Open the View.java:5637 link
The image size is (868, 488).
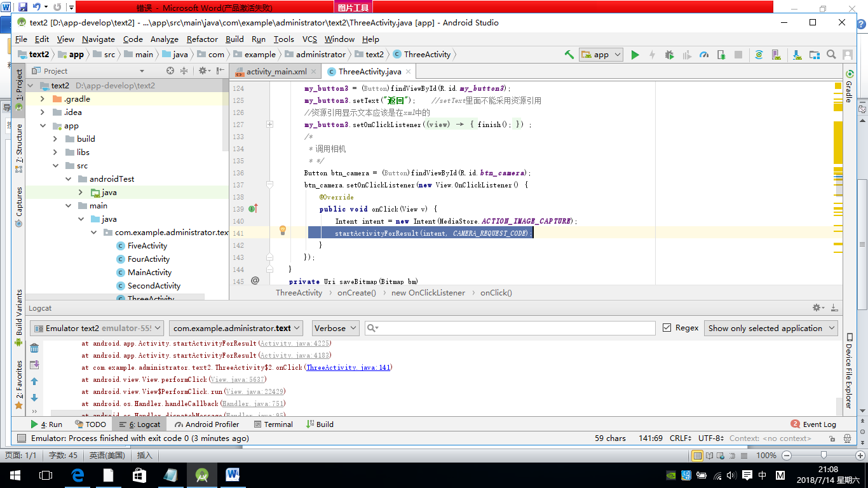238,379
